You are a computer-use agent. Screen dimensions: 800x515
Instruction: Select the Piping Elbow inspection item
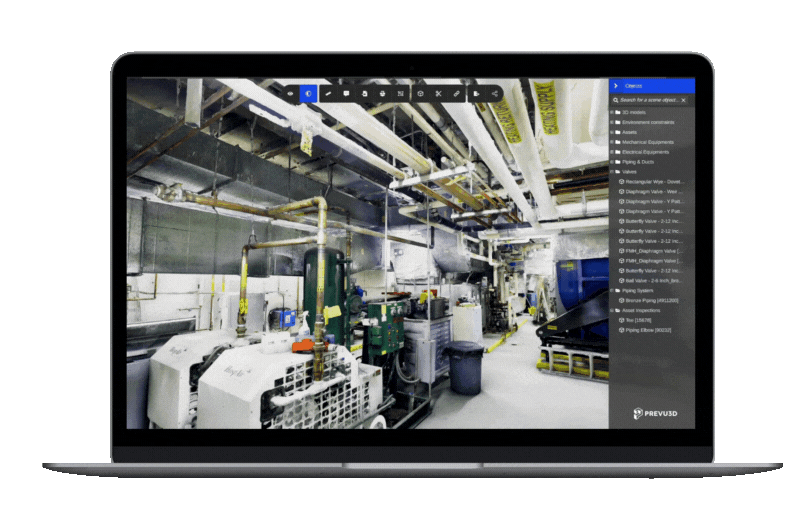(x=648, y=329)
